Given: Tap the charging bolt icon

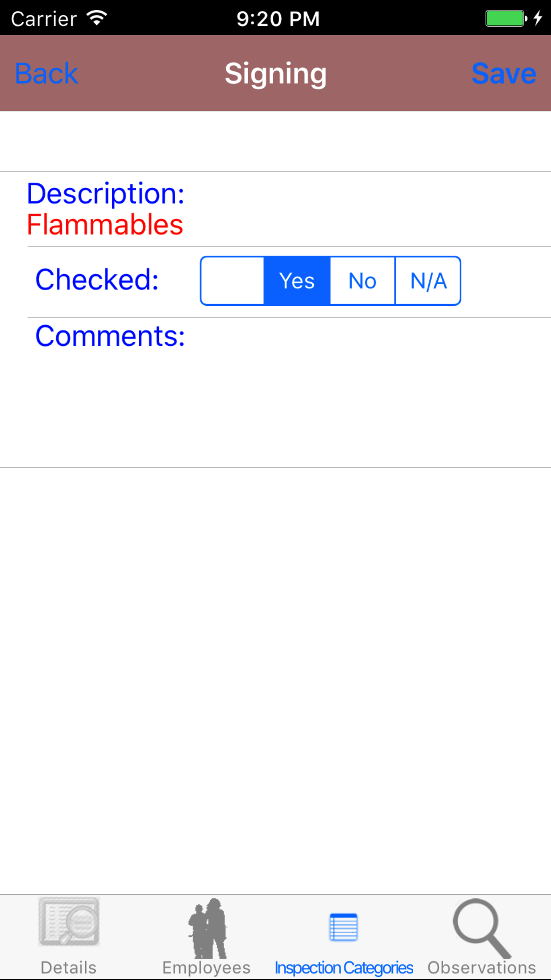Looking at the screenshot, I should tap(538, 19).
